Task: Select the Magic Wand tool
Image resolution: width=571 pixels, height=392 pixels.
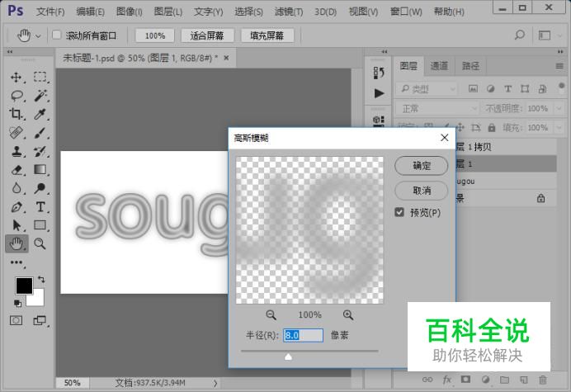Action: click(x=40, y=96)
